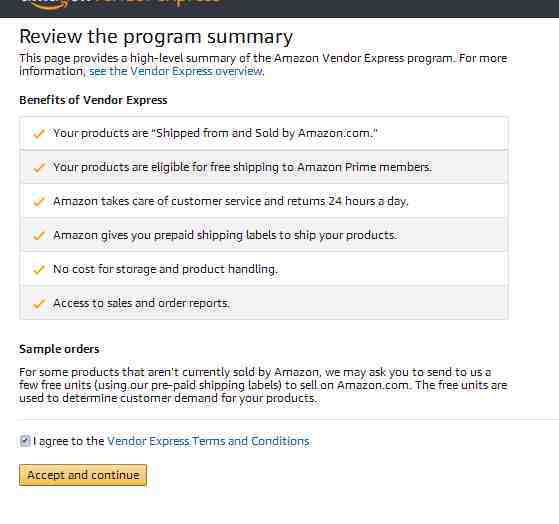The height and width of the screenshot is (524, 559).
Task: Click checkmark icon beside customer service and returns
Action: (x=39, y=201)
